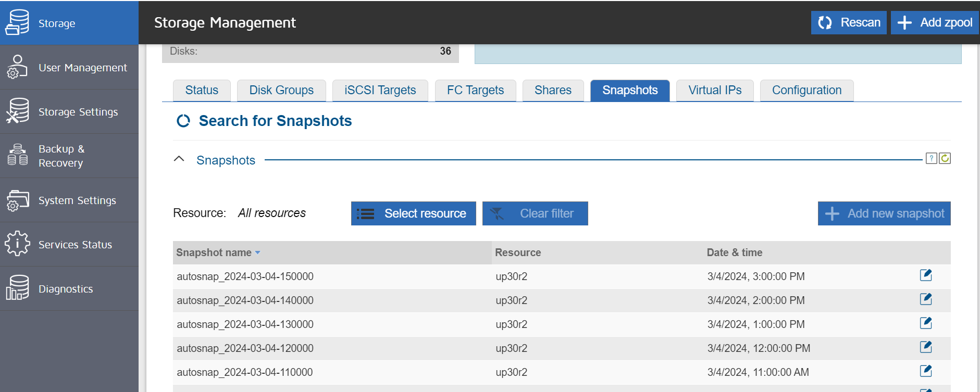
Task: Click date 3/4/2024, 2:00:00 PM
Action: 756,300
